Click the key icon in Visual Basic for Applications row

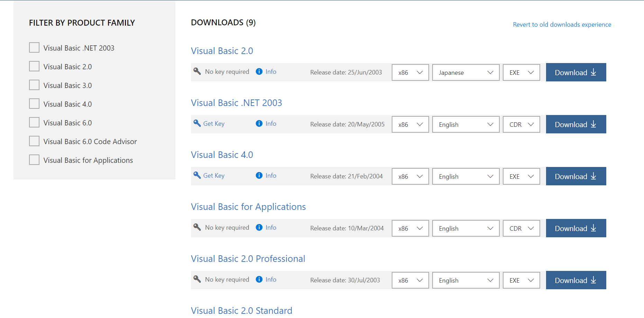pyautogui.click(x=197, y=227)
